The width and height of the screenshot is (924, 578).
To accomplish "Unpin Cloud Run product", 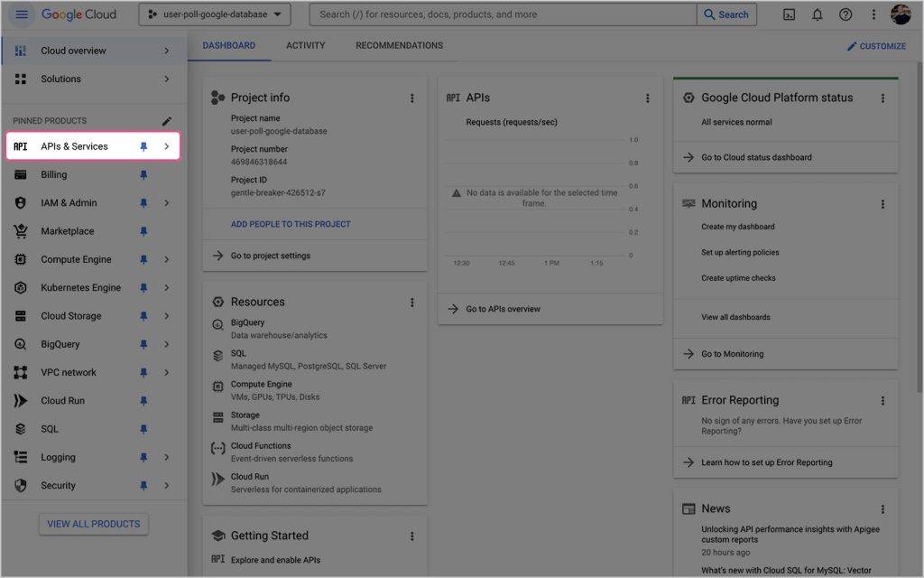I will pyautogui.click(x=143, y=402).
